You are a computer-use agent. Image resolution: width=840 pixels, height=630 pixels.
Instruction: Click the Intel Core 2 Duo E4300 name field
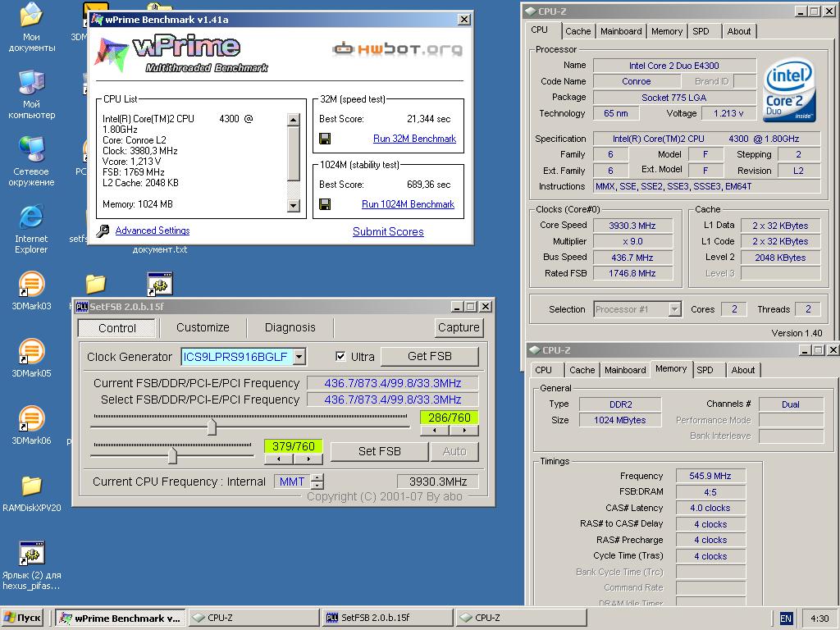coord(674,66)
